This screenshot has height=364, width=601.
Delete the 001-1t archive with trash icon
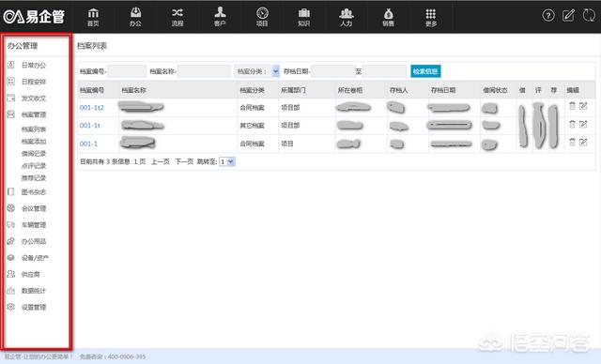pyautogui.click(x=572, y=124)
